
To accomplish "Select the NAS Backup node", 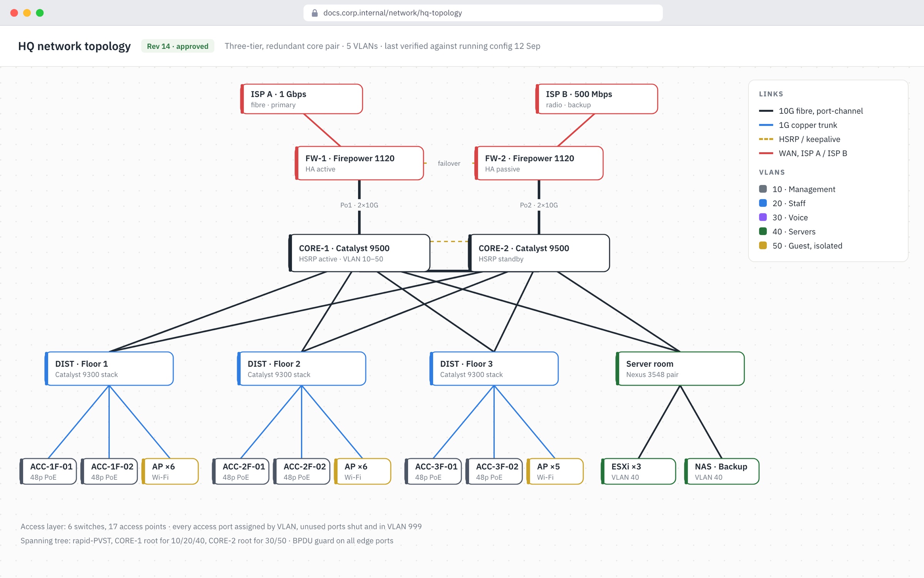I will 721,471.
